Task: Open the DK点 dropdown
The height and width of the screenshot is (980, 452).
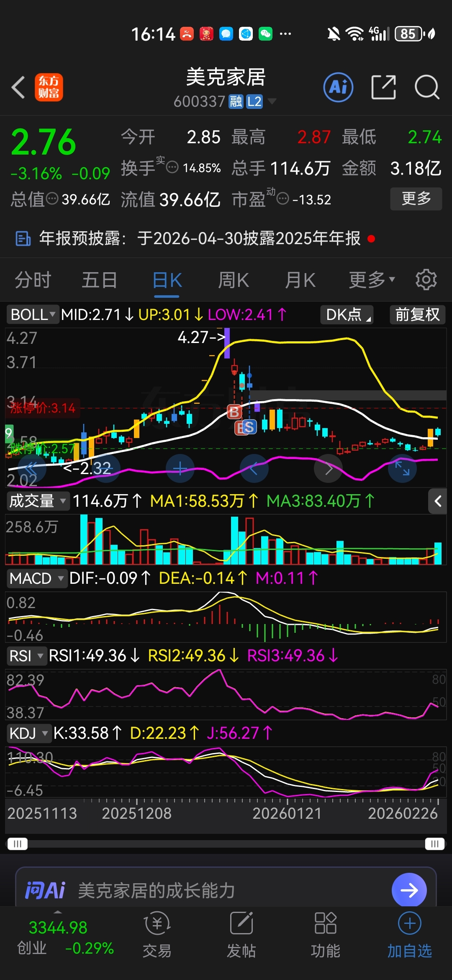Action: point(347,315)
